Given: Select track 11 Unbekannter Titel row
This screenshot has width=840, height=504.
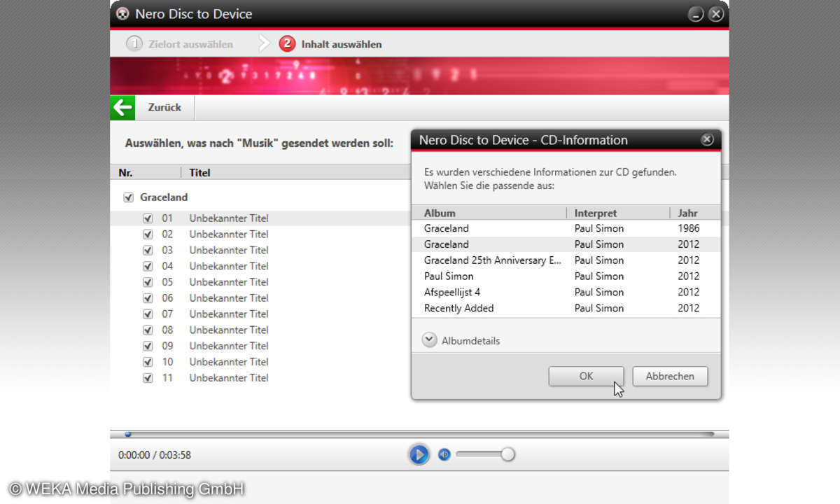Looking at the screenshot, I should (260, 378).
